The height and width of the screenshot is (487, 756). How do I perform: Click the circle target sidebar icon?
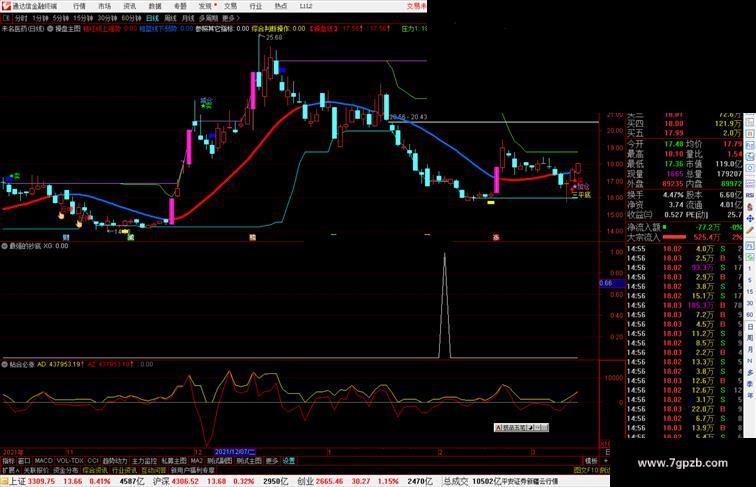click(750, 169)
